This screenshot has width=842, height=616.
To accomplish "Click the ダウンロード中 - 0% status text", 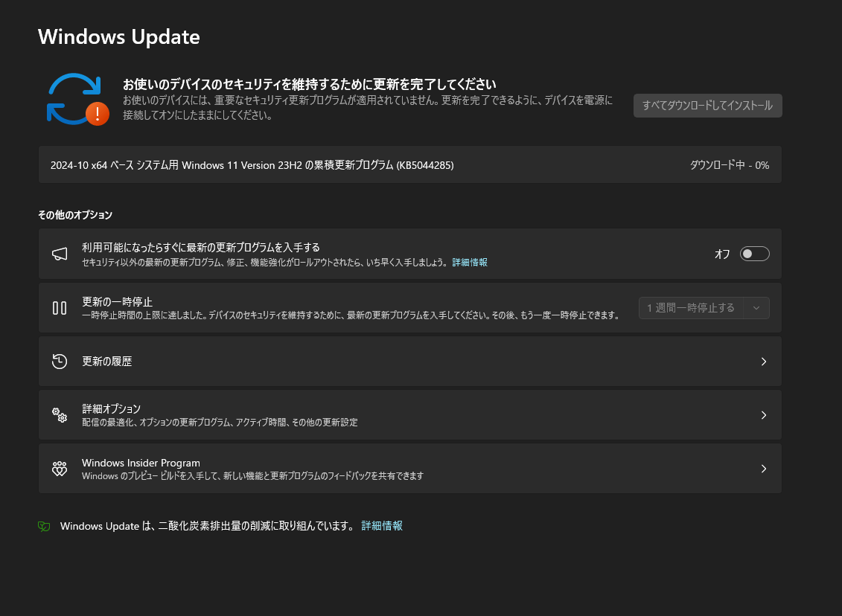I will pyautogui.click(x=730, y=165).
